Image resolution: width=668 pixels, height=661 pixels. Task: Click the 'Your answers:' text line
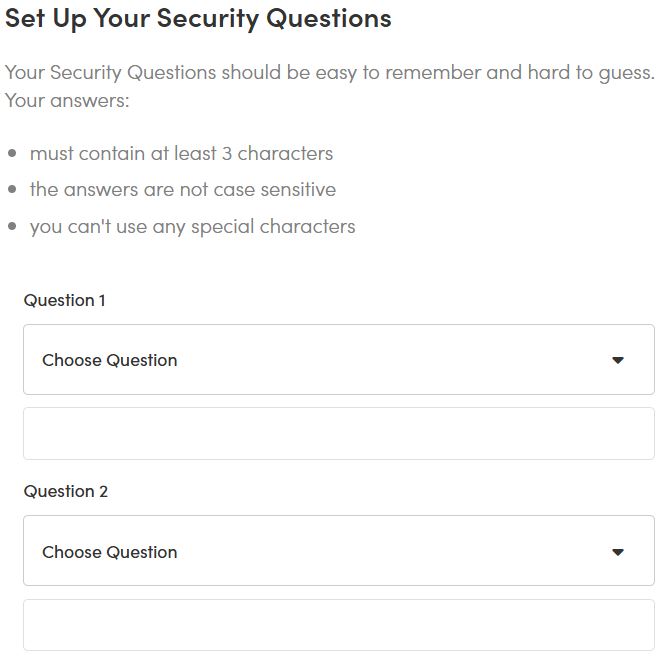[x=67, y=101]
